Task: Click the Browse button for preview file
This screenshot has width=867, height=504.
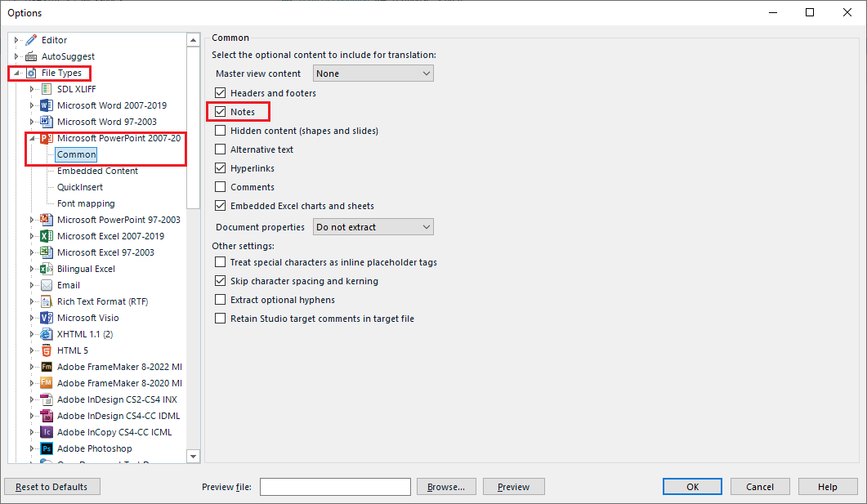Action: coord(446,486)
